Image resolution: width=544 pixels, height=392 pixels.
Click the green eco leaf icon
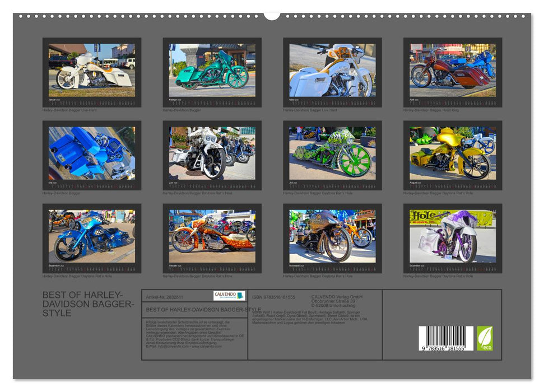pyautogui.click(x=485, y=338)
